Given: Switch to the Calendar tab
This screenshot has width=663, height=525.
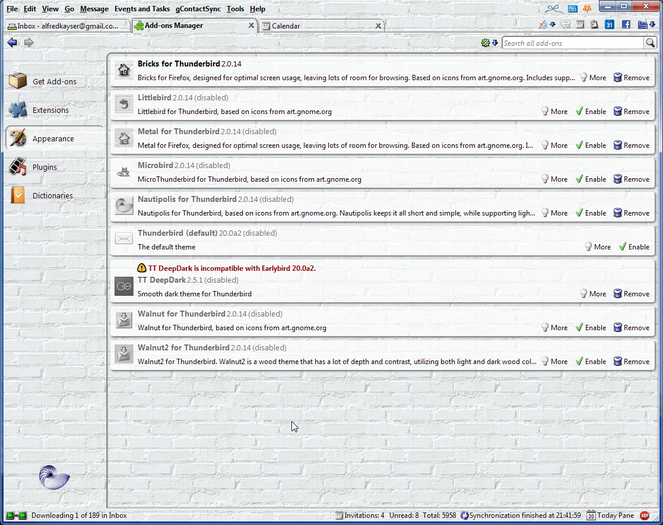Looking at the screenshot, I should [321, 26].
